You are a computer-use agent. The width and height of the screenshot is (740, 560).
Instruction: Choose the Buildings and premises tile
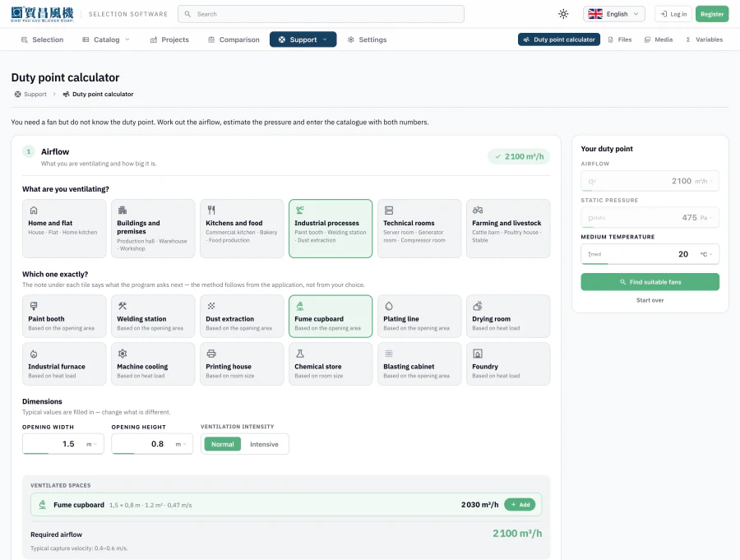pyautogui.click(x=153, y=229)
